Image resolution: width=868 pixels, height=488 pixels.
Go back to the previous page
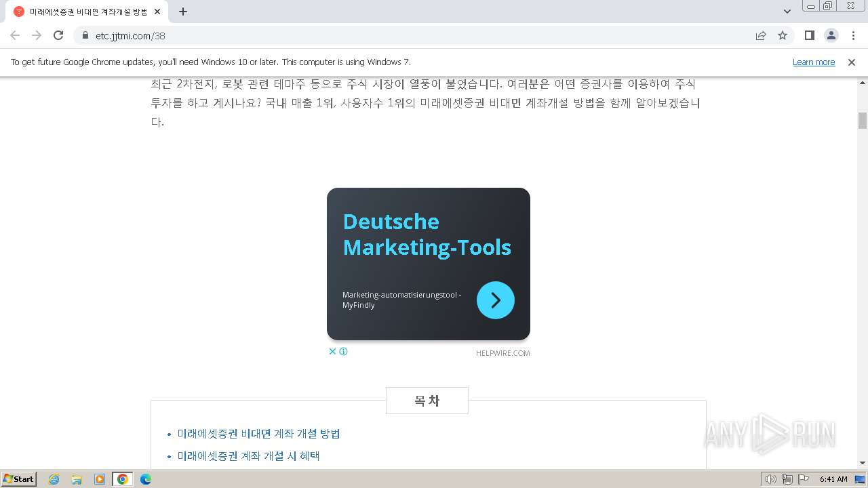(15, 35)
